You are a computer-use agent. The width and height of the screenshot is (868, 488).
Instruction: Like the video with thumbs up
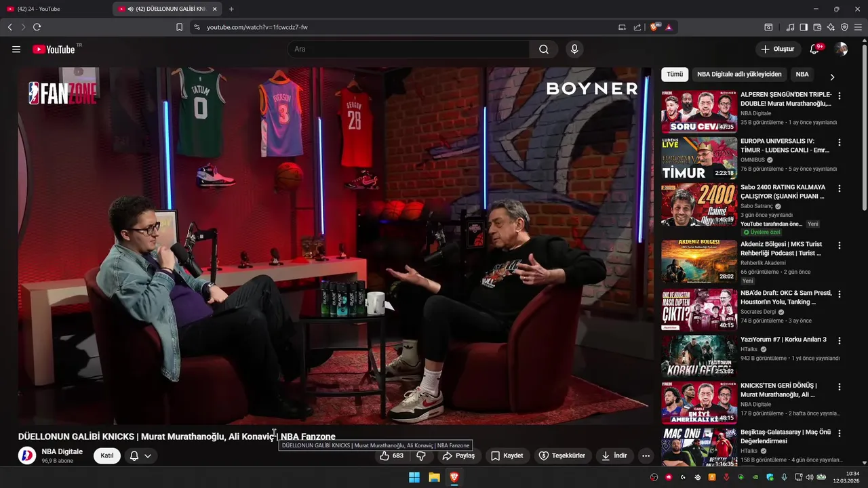tap(392, 456)
